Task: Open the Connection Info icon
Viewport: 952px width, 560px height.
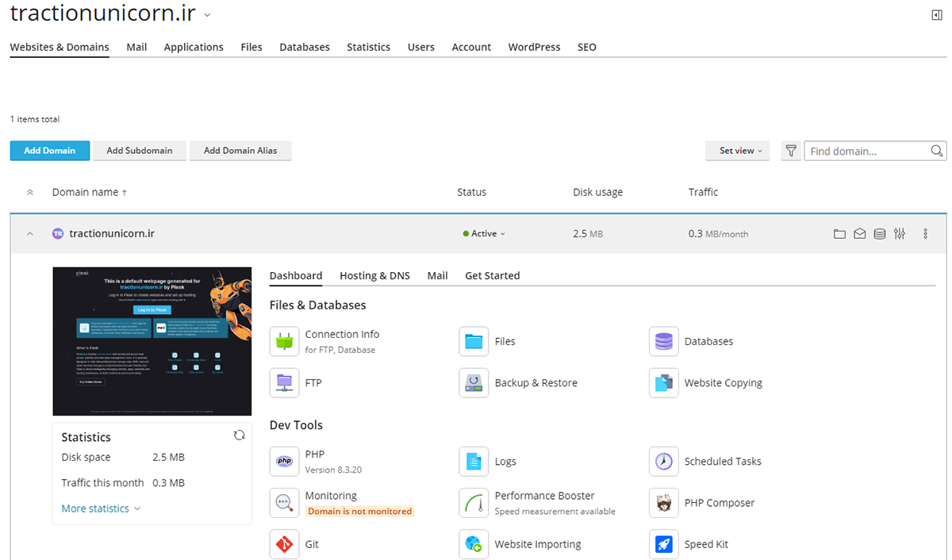Action: tap(284, 341)
